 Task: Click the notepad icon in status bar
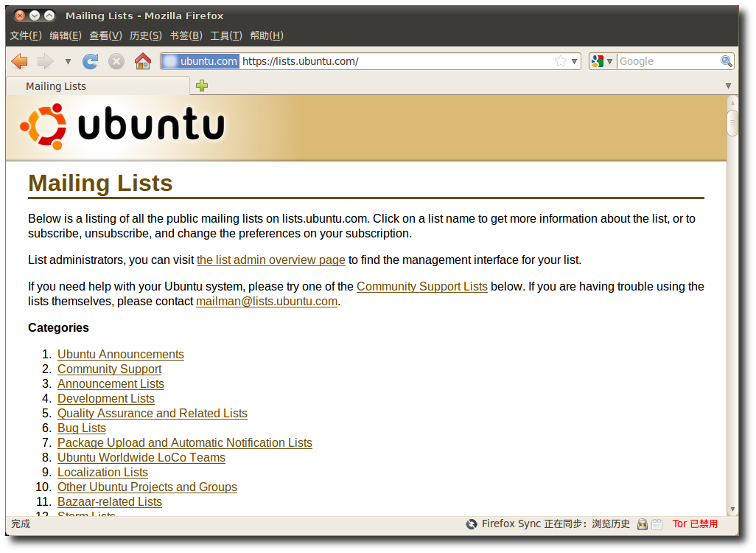657,524
